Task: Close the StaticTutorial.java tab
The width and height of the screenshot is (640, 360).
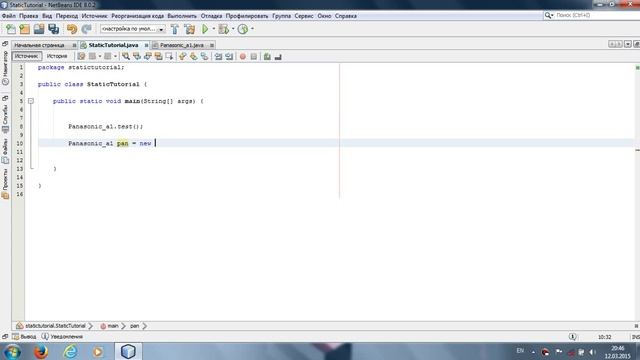Action: click(146, 45)
